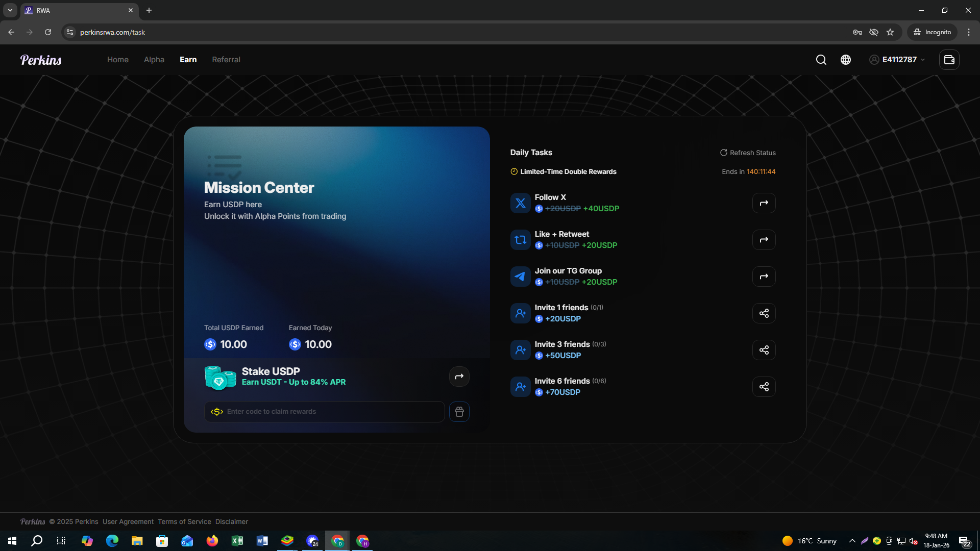This screenshot has width=980, height=551.
Task: Open the Terms of Service link
Action: (184, 521)
